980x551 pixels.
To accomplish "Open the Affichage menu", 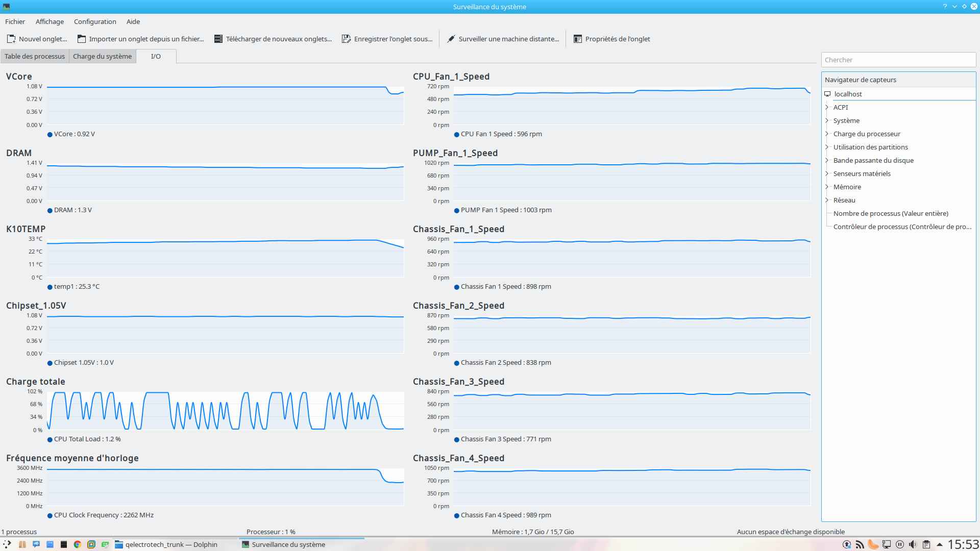I will click(x=50, y=21).
